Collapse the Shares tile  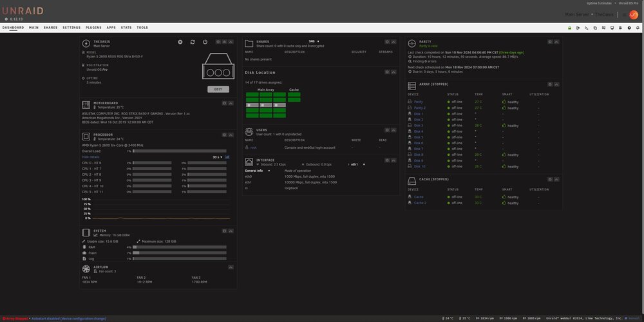[x=393, y=42]
